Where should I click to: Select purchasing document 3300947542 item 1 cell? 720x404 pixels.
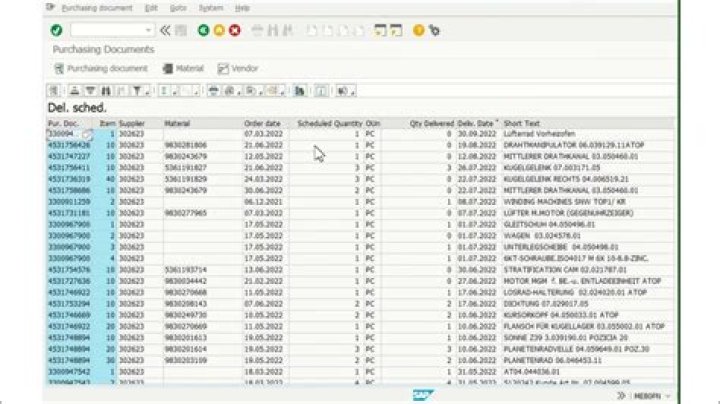[x=69, y=372]
